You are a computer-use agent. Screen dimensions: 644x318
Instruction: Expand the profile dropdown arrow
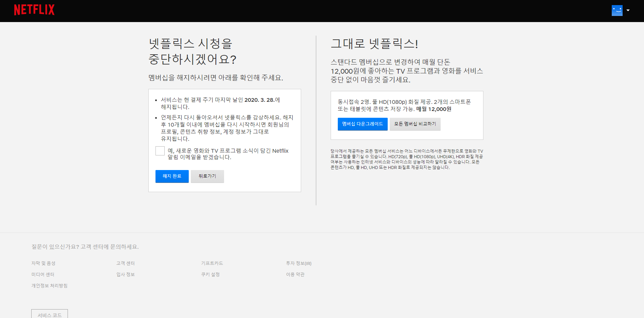[x=628, y=10]
